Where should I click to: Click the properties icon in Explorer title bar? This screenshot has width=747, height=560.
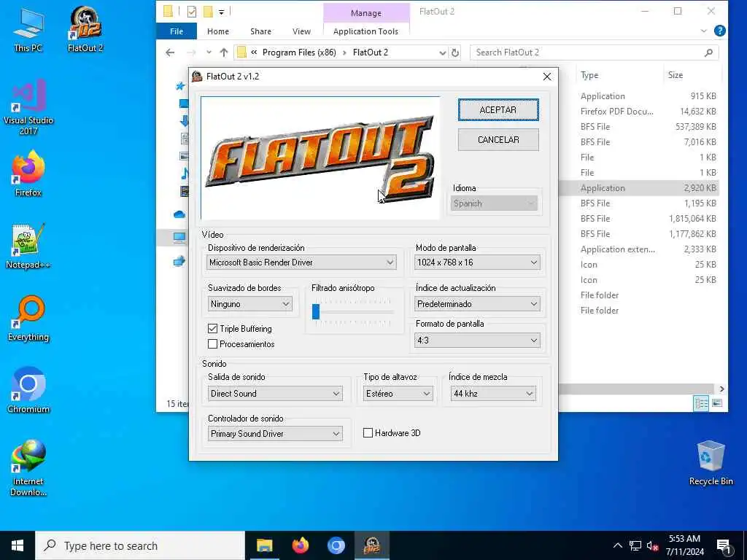point(192,12)
